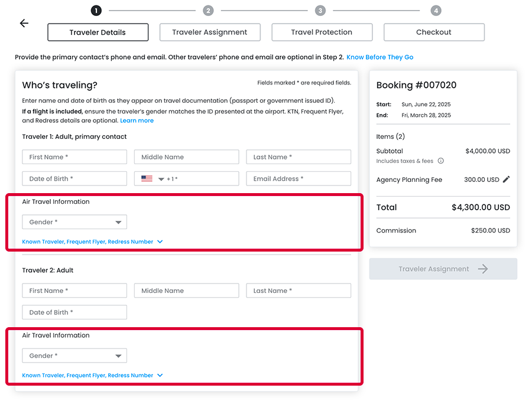
Task: Click info icon next to taxes & fees
Action: click(440, 161)
